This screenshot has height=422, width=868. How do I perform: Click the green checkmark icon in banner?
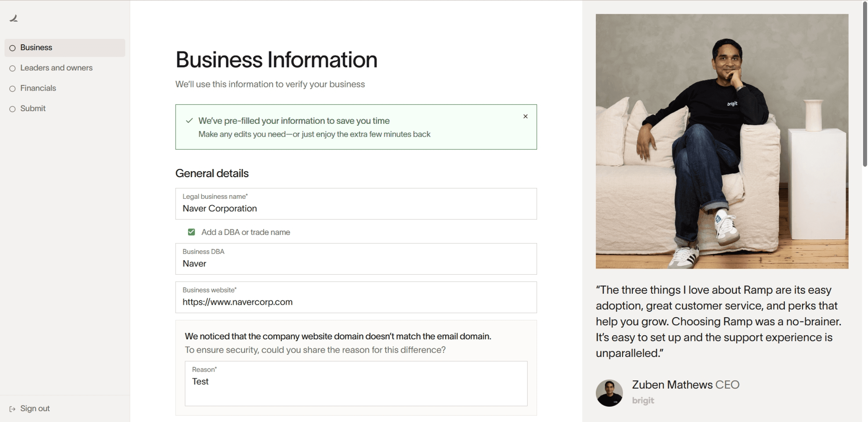pos(189,120)
